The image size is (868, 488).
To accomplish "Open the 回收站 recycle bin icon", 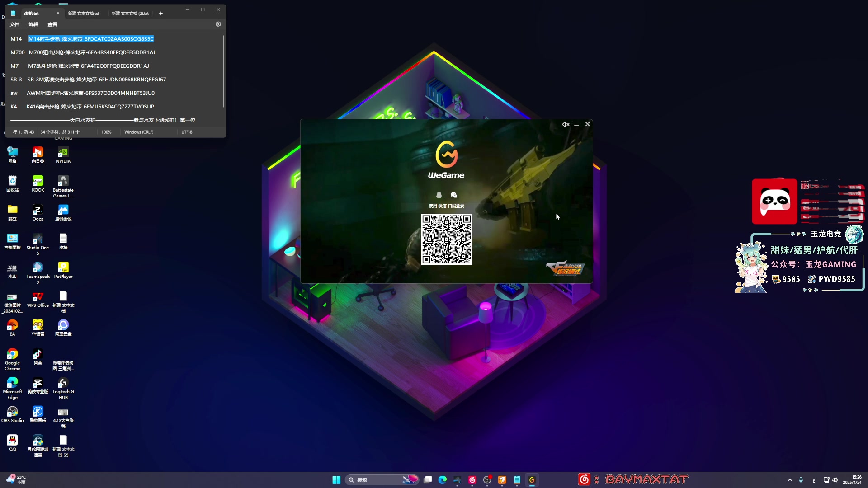I will pyautogui.click(x=13, y=184).
